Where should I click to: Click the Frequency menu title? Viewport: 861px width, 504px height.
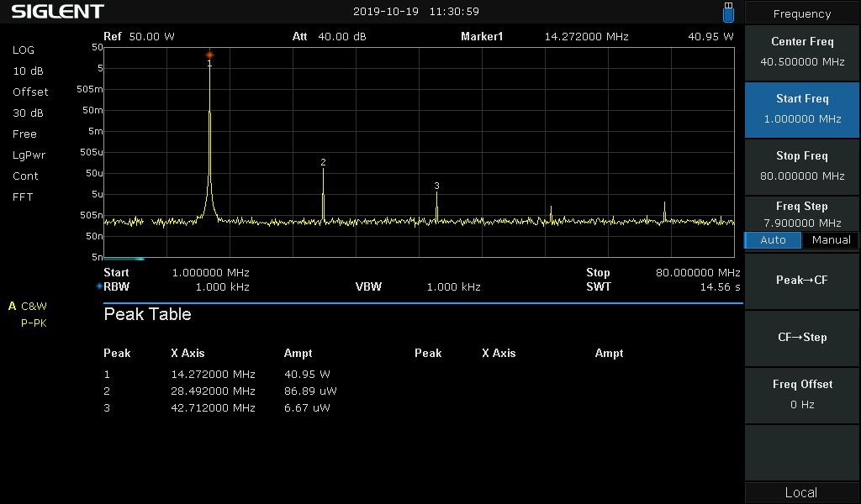coord(801,13)
